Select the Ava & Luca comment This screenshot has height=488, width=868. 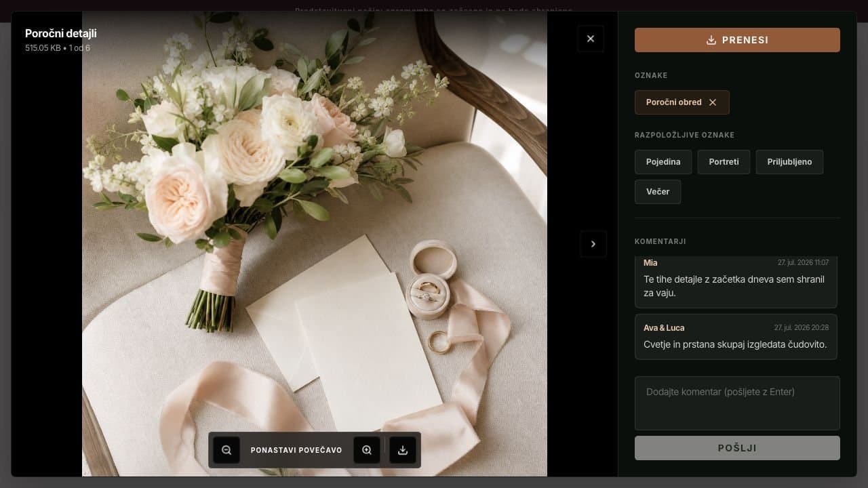click(736, 337)
